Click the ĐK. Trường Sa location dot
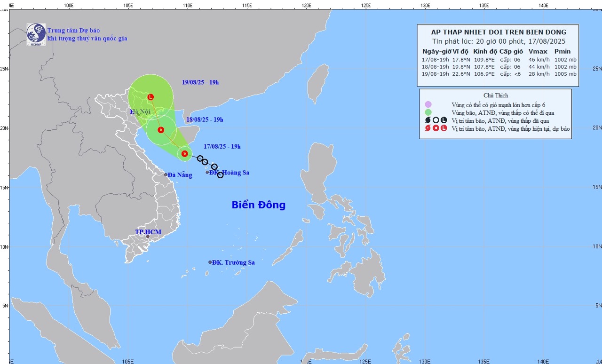 click(x=210, y=262)
